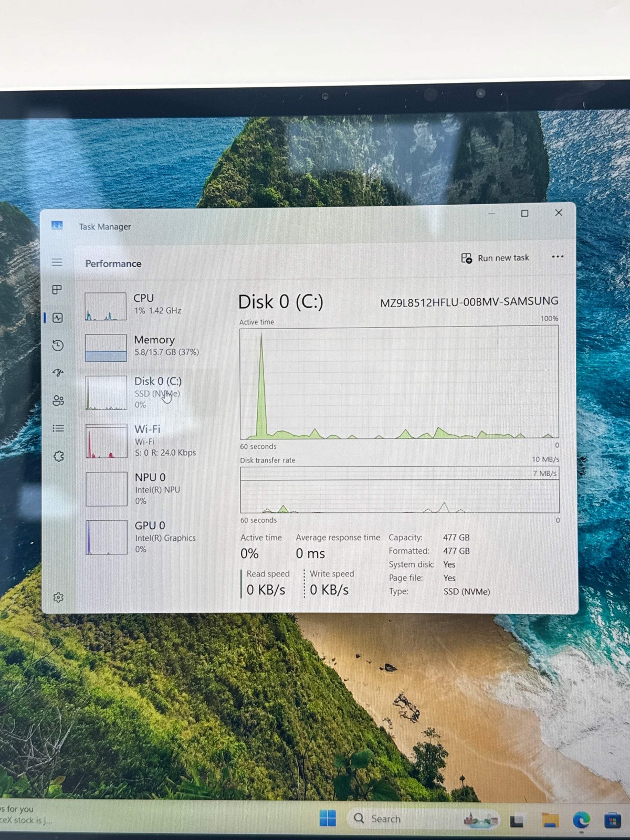Click the Active time 0% value
The height and width of the screenshot is (840, 630).
click(249, 553)
